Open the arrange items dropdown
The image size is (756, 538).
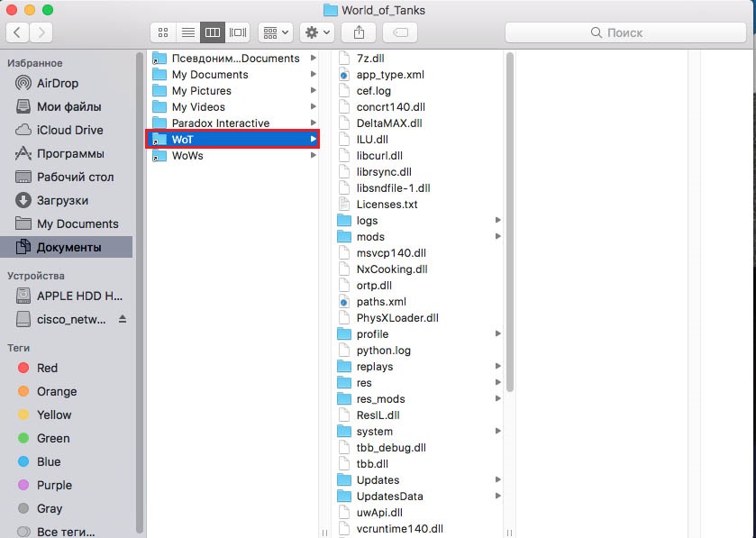point(276,32)
